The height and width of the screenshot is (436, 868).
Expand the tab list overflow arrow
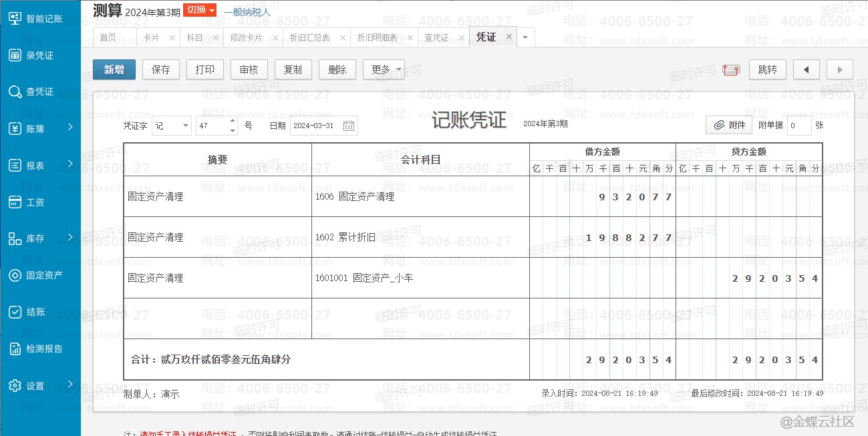coord(525,37)
